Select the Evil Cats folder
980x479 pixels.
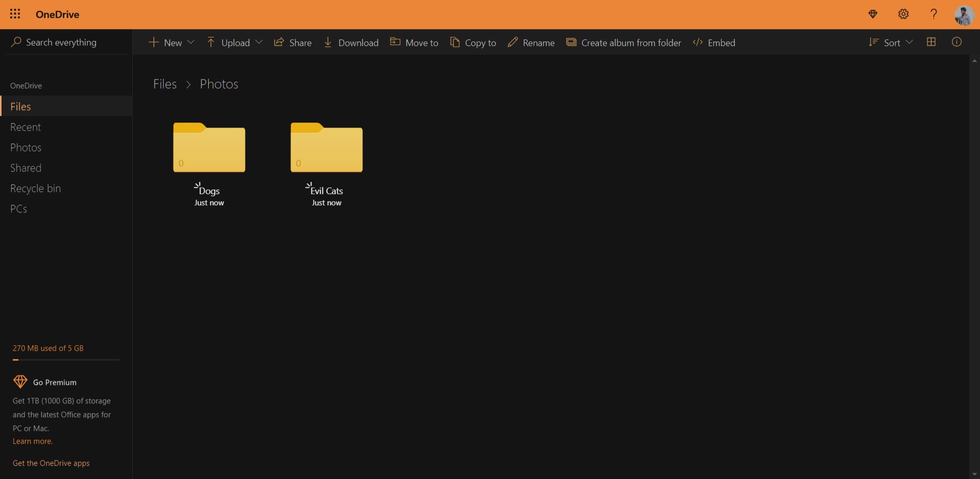coord(326,148)
